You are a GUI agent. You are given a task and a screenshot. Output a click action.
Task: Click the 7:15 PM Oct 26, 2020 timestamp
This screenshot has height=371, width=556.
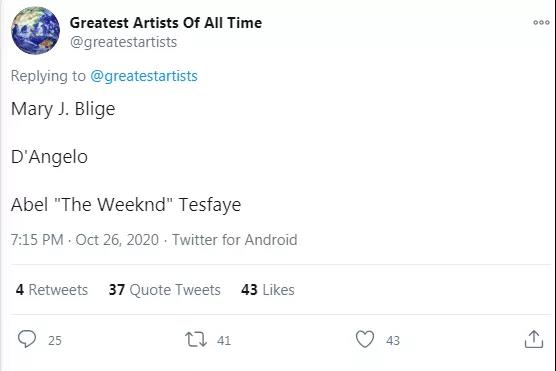85,240
